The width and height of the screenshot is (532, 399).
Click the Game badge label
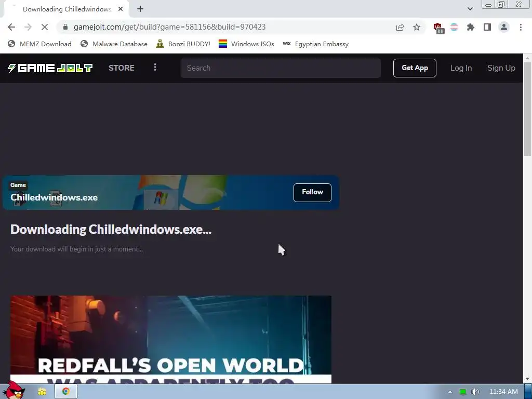18,185
